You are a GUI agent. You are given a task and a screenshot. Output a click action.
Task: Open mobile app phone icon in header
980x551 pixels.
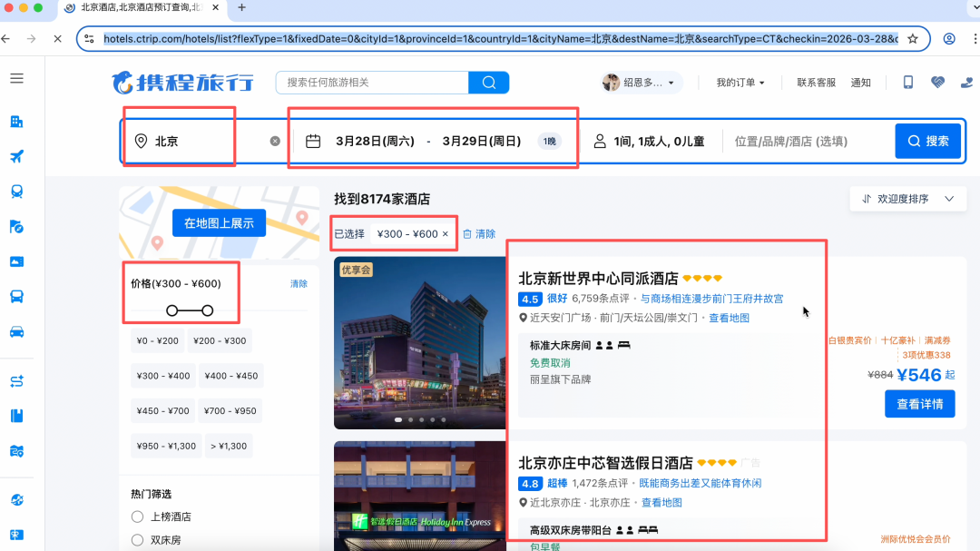[908, 82]
